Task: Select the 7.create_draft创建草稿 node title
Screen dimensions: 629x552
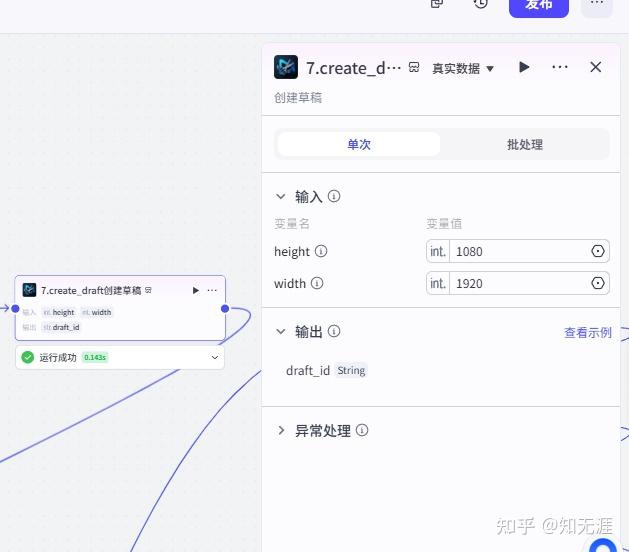Action: tap(91, 290)
